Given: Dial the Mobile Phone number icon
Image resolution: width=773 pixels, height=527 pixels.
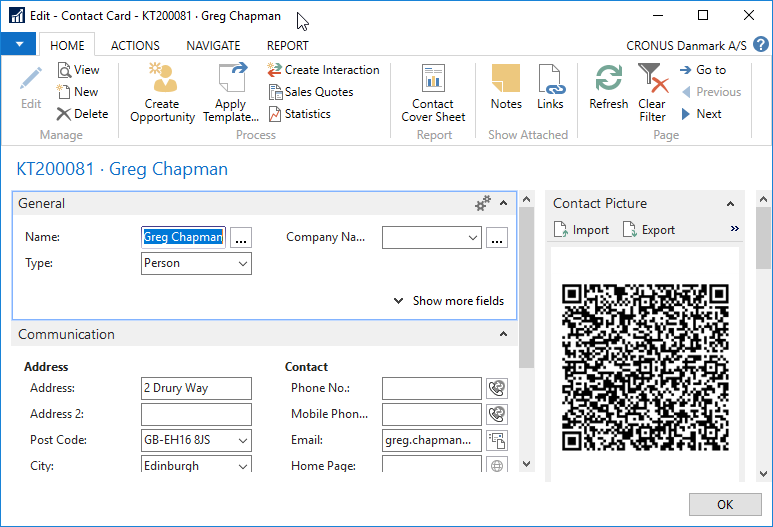Looking at the screenshot, I should [497, 415].
